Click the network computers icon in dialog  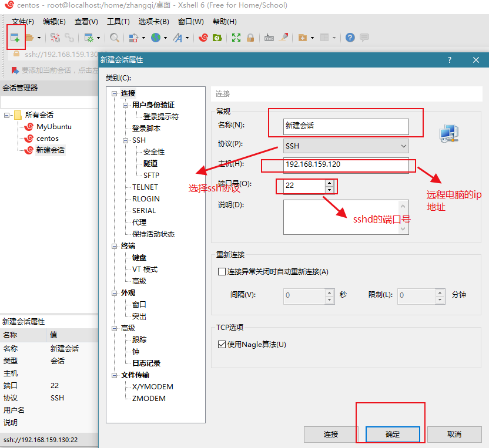coord(449,133)
